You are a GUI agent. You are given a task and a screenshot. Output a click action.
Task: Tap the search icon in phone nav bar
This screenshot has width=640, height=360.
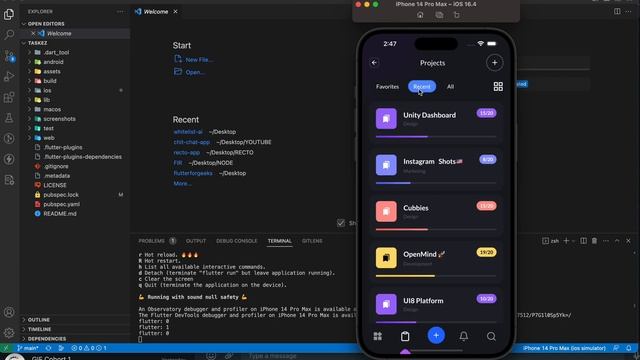tap(491, 336)
